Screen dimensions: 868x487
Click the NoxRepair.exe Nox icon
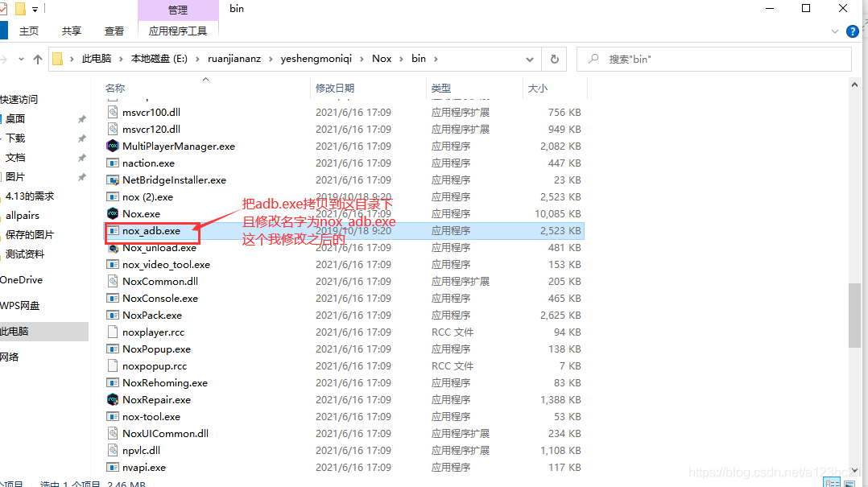pos(113,399)
